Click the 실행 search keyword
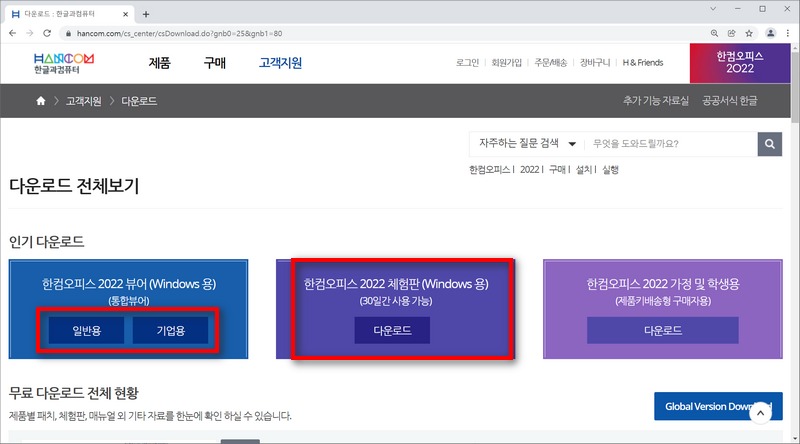Screen dimensions: 800x444 click(610, 169)
